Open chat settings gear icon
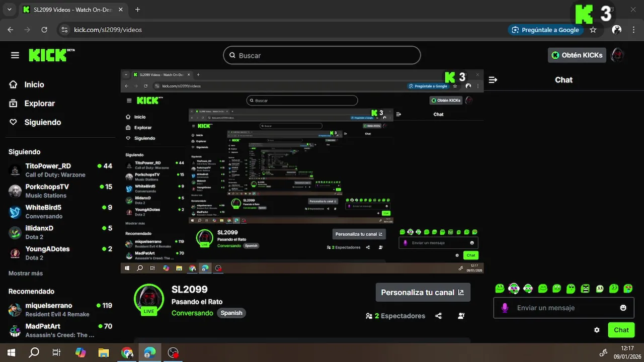 point(597,330)
